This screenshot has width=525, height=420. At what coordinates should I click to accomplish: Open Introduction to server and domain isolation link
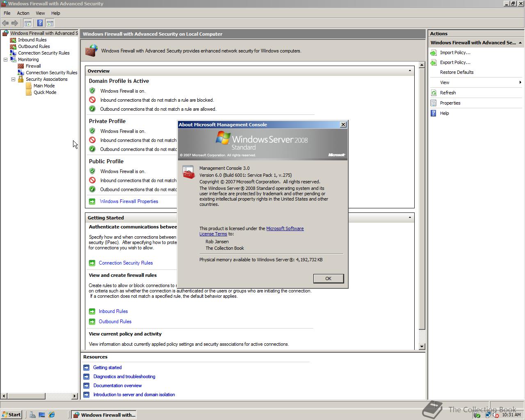pos(134,395)
